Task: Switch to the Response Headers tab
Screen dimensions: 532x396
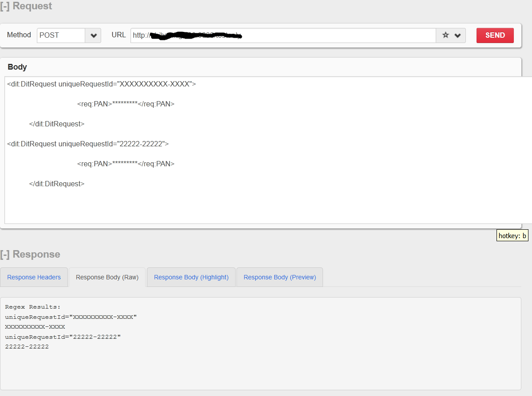Action: (34, 277)
